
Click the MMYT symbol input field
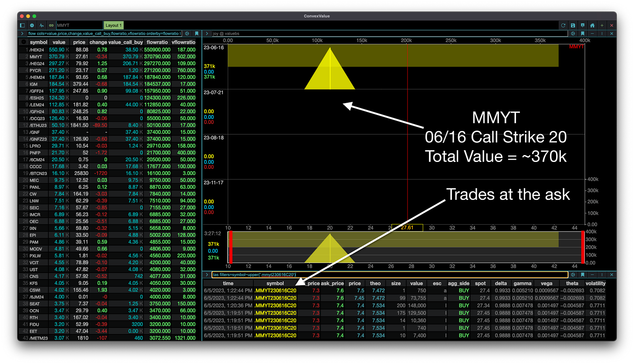coord(79,26)
